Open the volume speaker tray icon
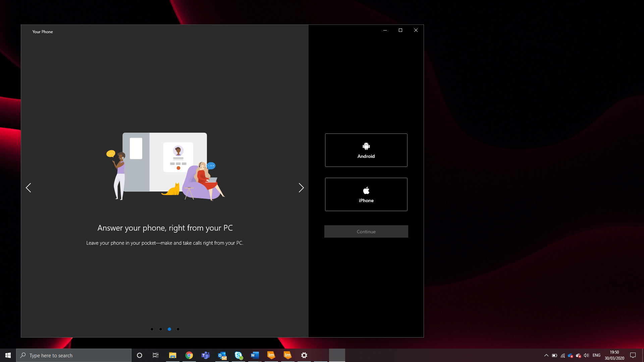Screen dimensions: 644x362 [586, 355]
